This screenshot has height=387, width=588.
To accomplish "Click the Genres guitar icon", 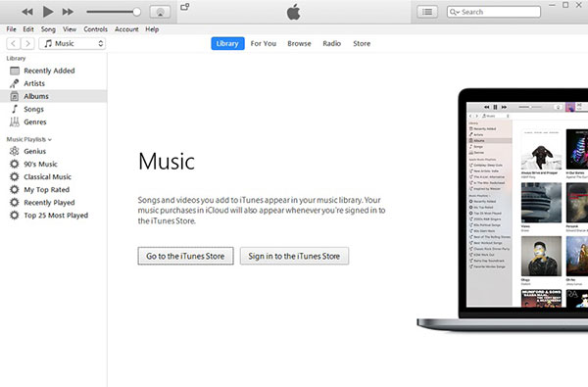I will pos(15,121).
